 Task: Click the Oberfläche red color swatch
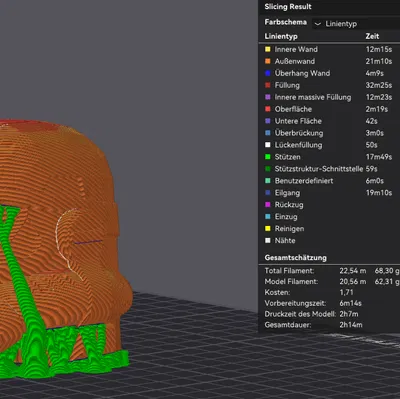tap(268, 109)
